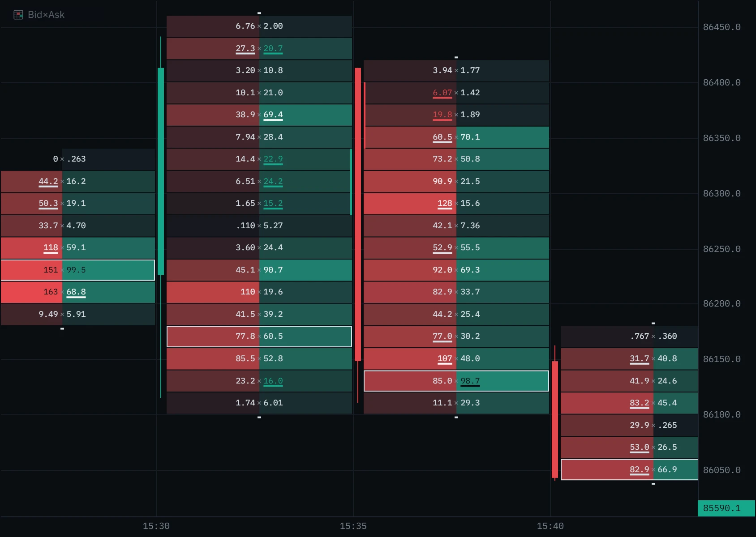Viewport: 756px width, 537px height.
Task: Click the 23.2 × 16.0 footprint cell
Action: point(259,381)
